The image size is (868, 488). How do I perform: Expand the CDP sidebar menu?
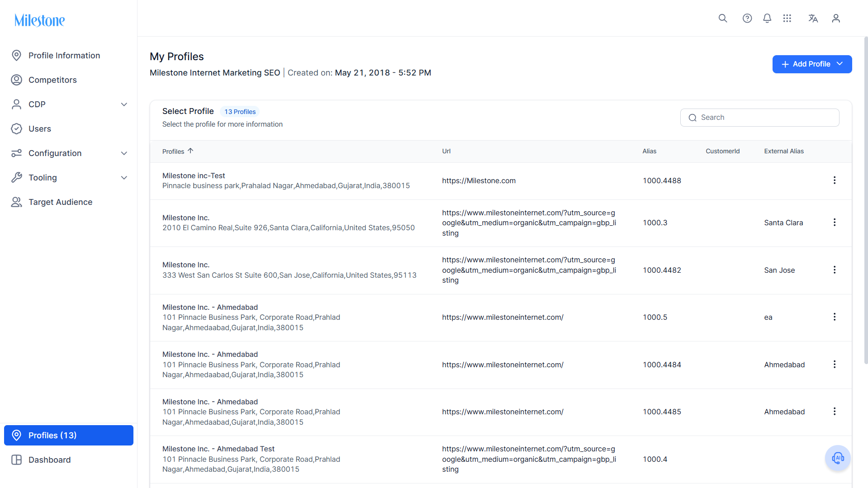point(124,104)
